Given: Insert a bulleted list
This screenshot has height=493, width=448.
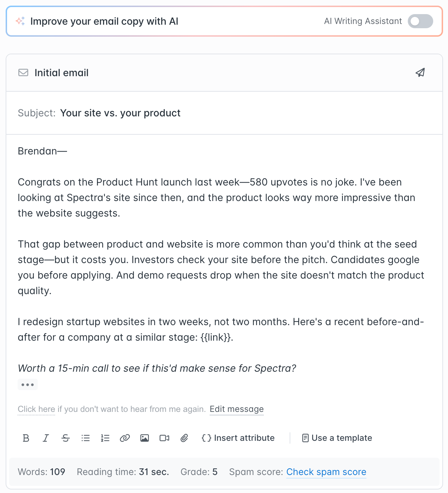Looking at the screenshot, I should (85, 438).
